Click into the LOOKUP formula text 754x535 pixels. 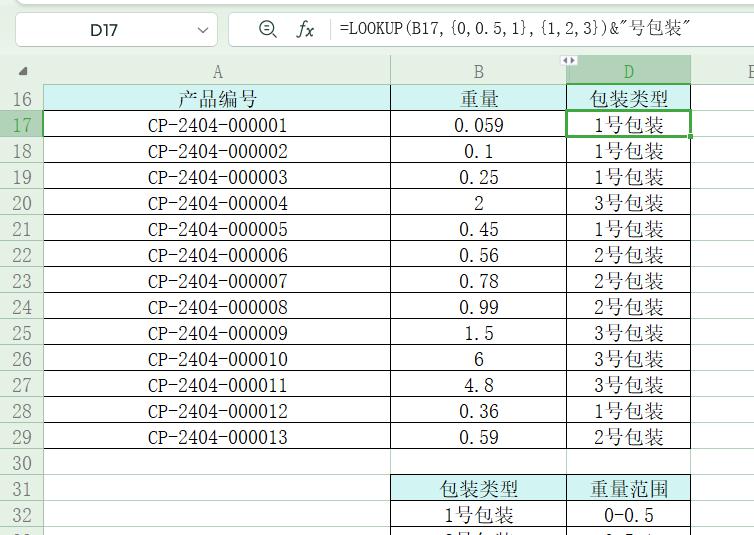tap(515, 29)
